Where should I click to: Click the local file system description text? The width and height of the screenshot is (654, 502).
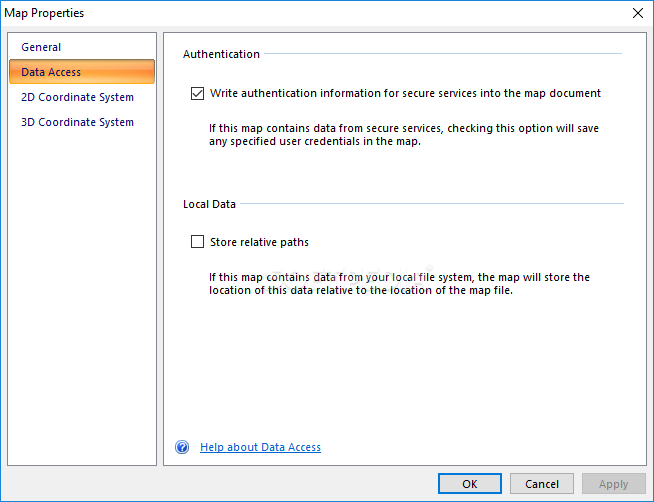pyautogui.click(x=399, y=284)
